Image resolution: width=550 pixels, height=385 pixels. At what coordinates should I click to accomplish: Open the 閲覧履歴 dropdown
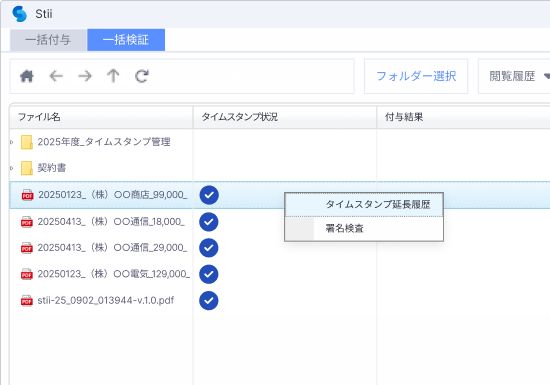(514, 76)
